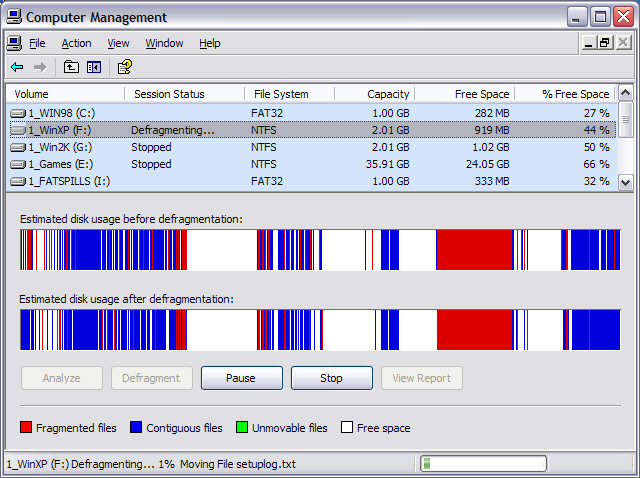This screenshot has width=640, height=478.
Task: Click the disk usage after defragmentation map
Action: (320, 330)
